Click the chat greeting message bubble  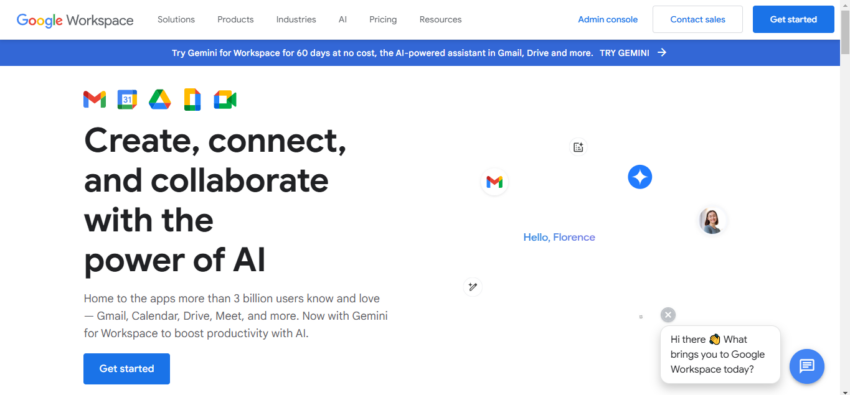click(720, 354)
